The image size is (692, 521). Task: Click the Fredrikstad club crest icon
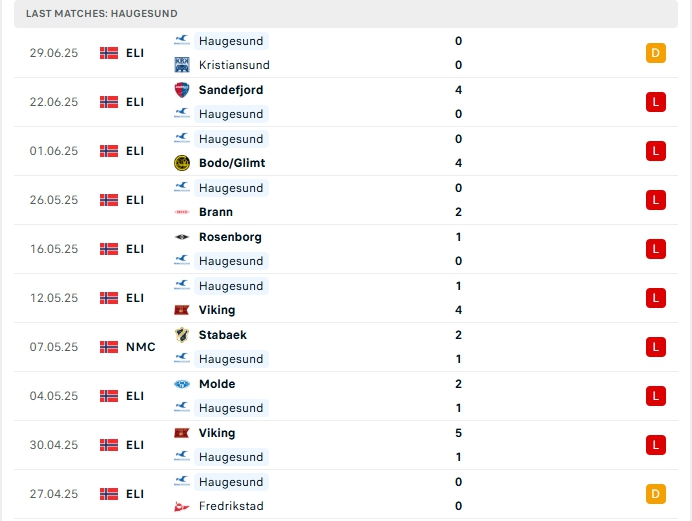coord(182,506)
